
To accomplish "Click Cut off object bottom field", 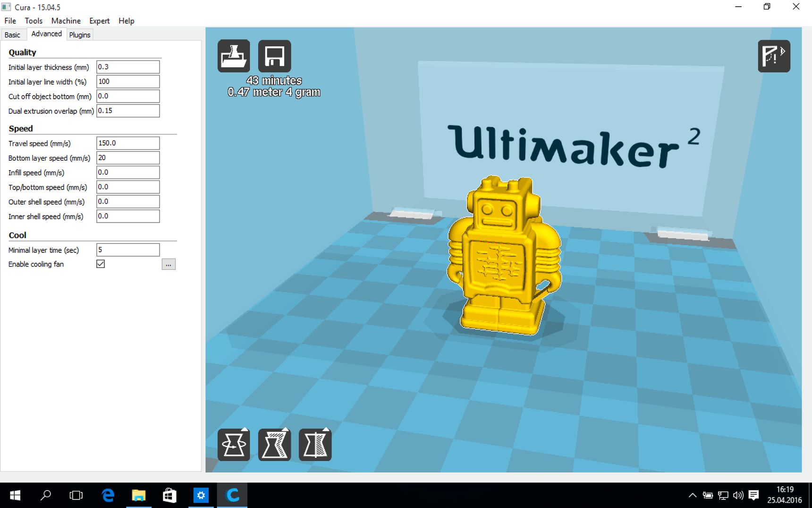I will coord(128,96).
